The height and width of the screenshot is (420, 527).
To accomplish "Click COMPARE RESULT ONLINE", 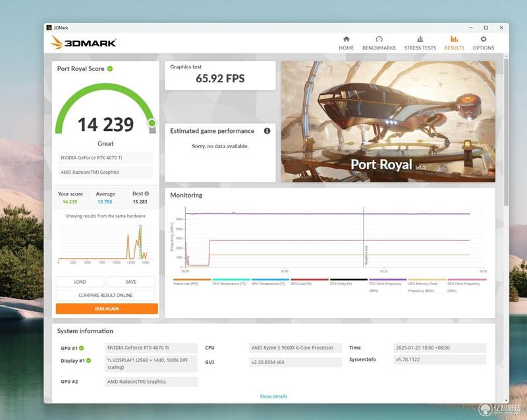I will point(105,296).
